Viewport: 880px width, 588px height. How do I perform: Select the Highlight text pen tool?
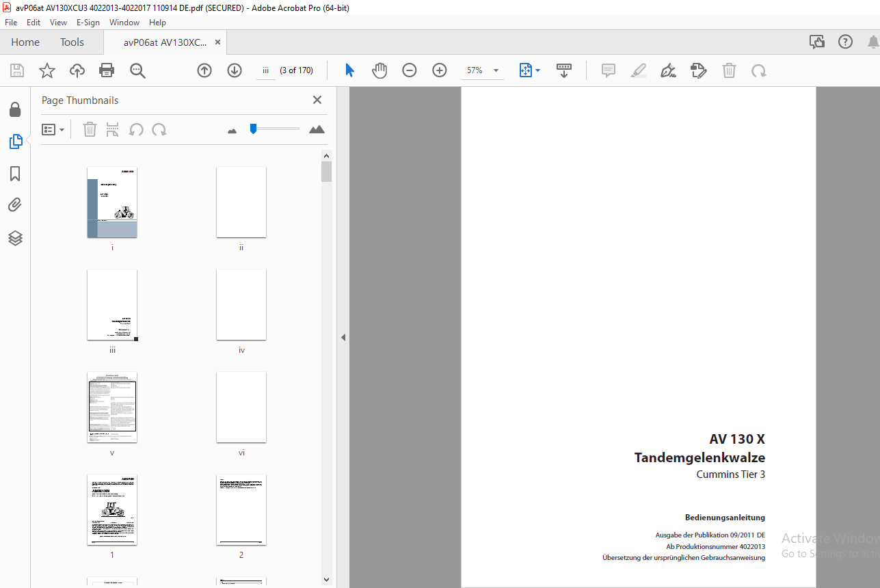639,70
